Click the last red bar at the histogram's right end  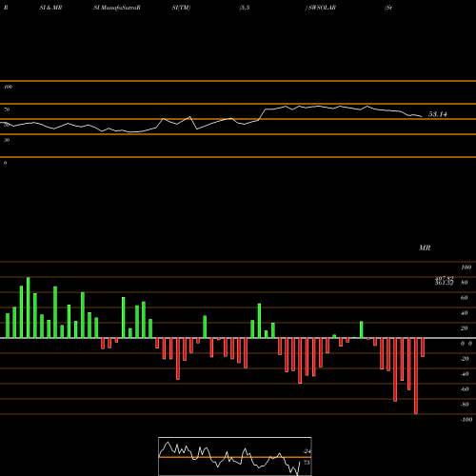(423, 347)
